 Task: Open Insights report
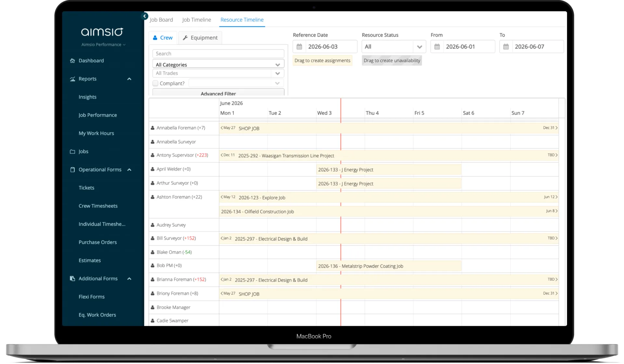[x=87, y=97]
